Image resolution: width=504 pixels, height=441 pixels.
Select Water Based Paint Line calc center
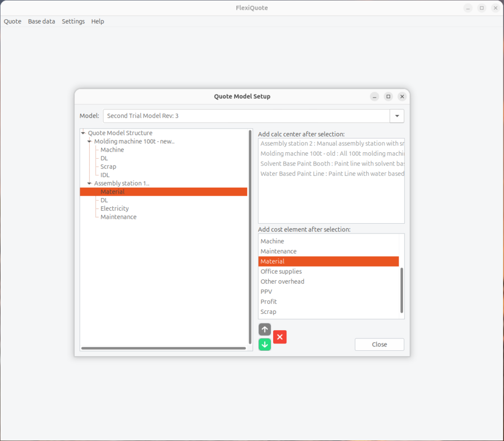[332, 173]
